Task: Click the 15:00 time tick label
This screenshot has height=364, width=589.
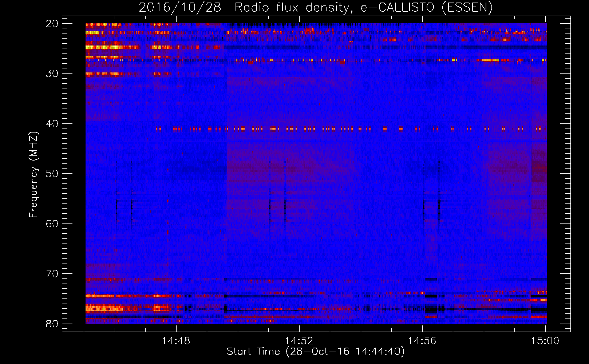Action: point(545,341)
